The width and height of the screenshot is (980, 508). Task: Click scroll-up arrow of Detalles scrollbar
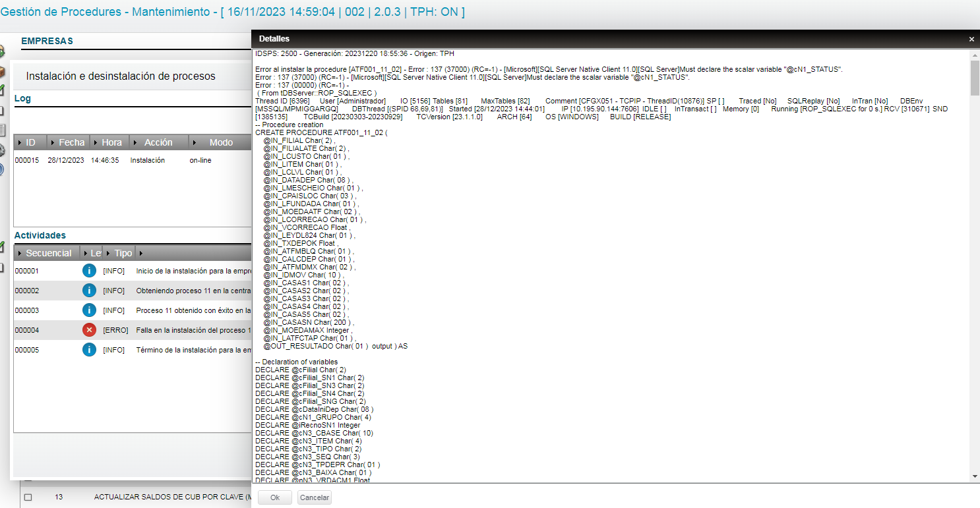[x=975, y=55]
